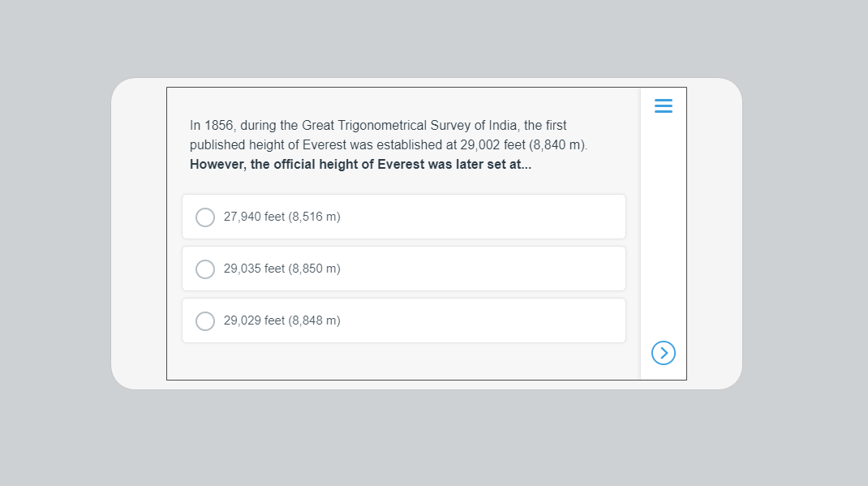868x486 pixels.
Task: Click blank area below the third answer
Action: pyautogui.click(x=403, y=362)
